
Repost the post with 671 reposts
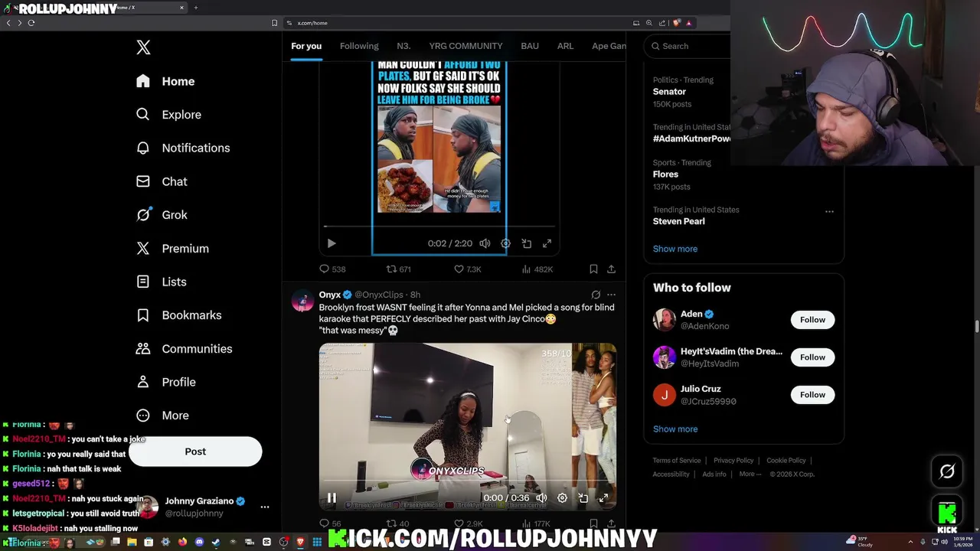point(399,269)
